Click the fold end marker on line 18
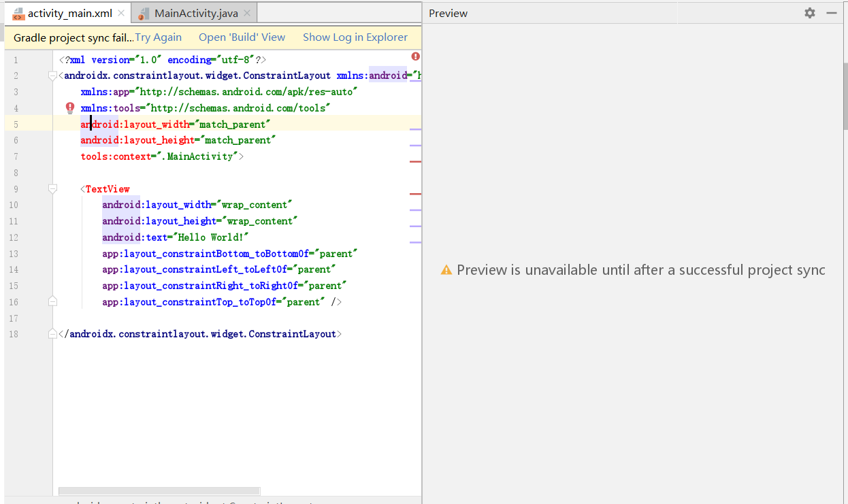This screenshot has height=504, width=848. [x=53, y=334]
